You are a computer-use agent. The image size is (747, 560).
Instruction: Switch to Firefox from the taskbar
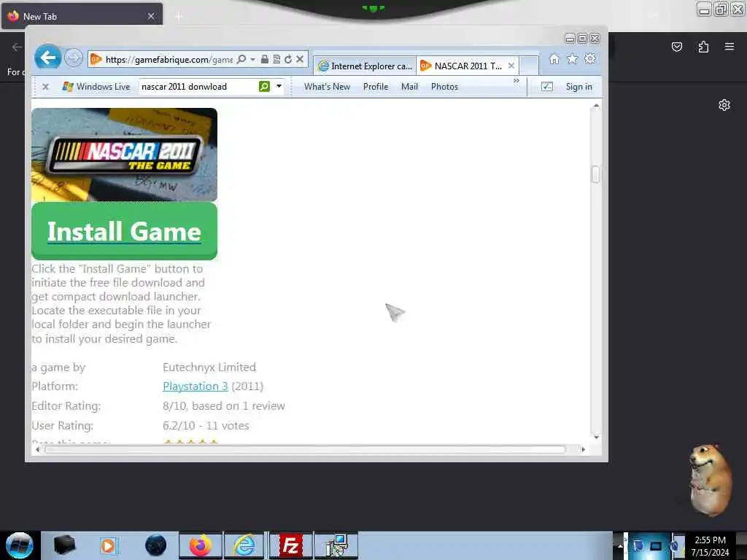[x=201, y=545]
